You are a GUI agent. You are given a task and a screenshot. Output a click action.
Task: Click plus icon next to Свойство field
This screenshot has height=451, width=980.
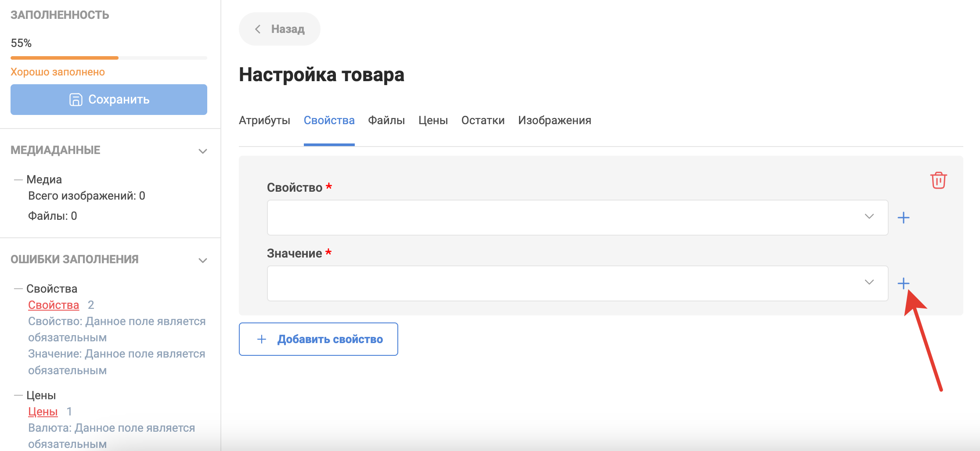[x=903, y=218]
